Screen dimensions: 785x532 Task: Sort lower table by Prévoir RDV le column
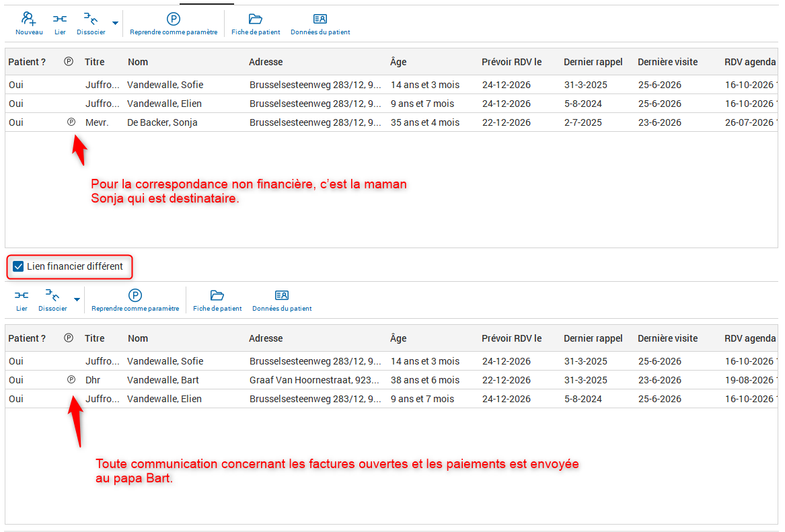coord(512,338)
